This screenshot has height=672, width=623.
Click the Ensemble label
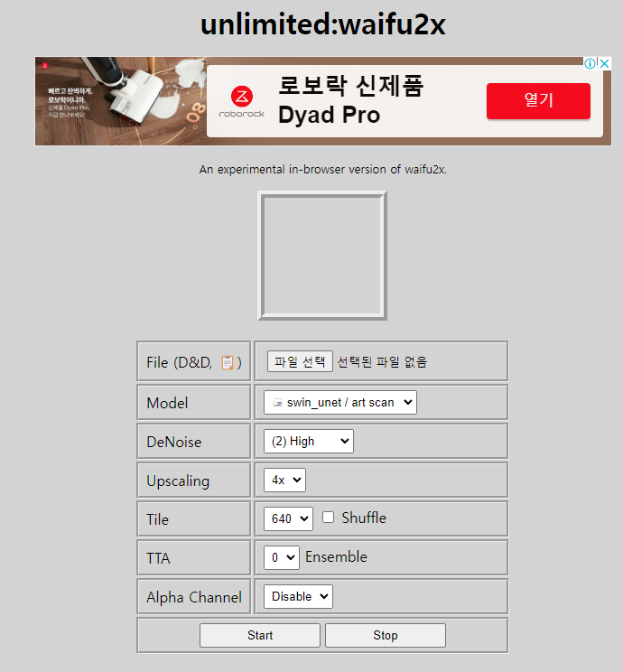click(x=337, y=556)
